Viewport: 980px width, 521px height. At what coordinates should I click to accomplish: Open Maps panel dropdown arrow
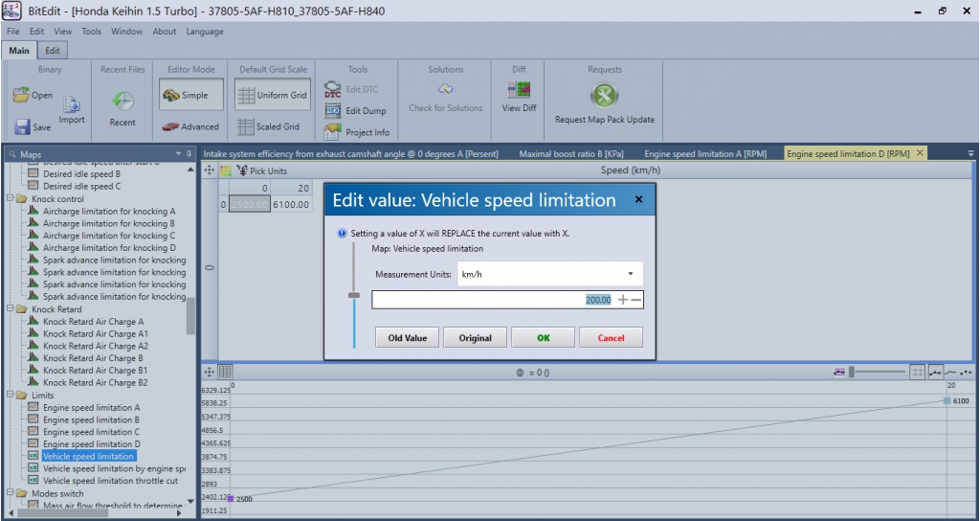pos(179,154)
